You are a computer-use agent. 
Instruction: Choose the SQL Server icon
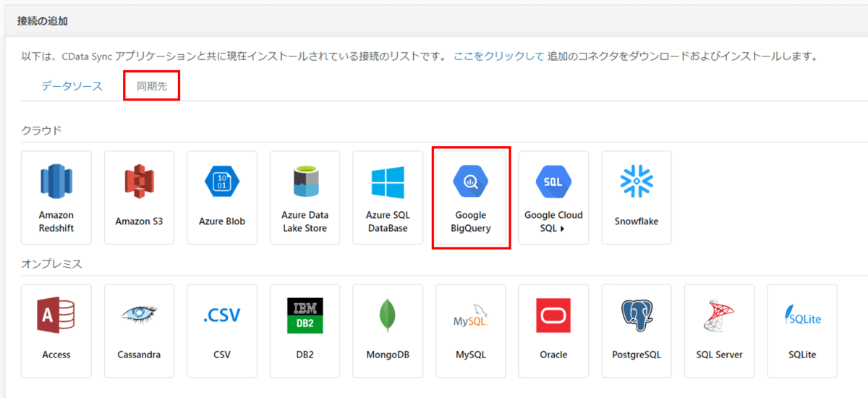(x=719, y=316)
